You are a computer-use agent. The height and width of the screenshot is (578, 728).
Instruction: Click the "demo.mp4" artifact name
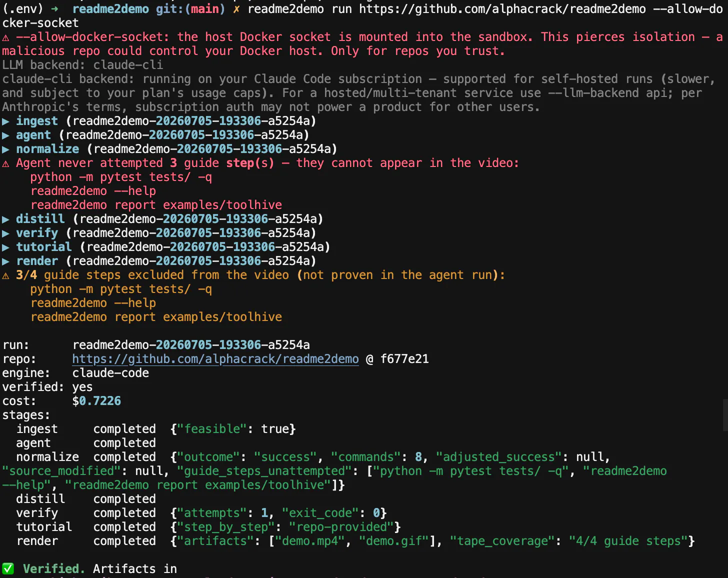(x=310, y=541)
